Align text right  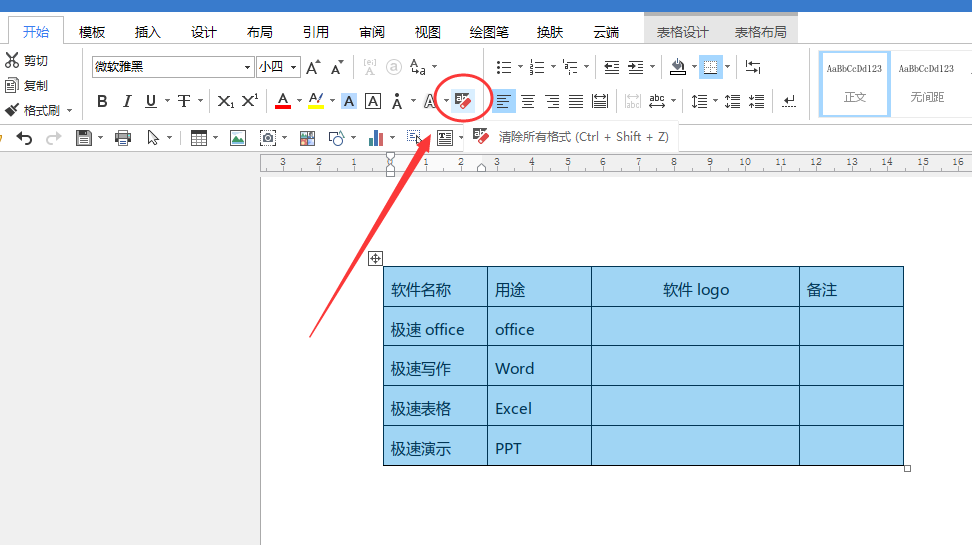pyautogui.click(x=552, y=101)
